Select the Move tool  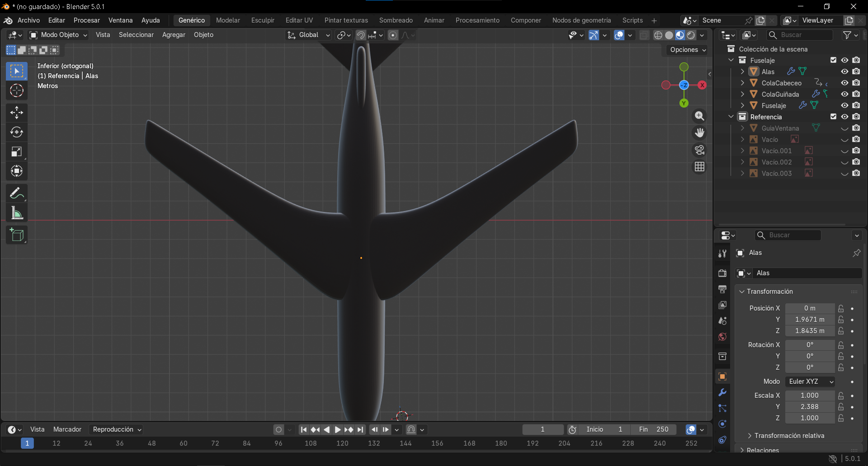click(x=16, y=113)
